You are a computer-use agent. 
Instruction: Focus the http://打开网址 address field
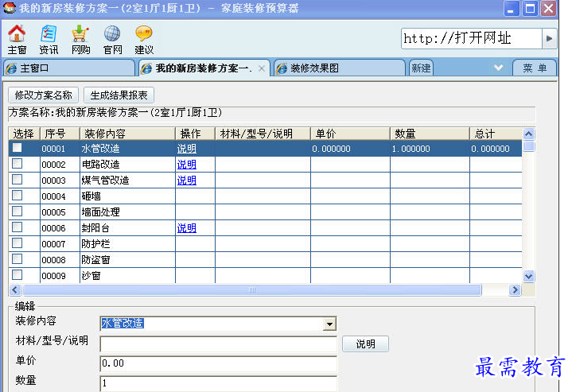tap(471, 38)
